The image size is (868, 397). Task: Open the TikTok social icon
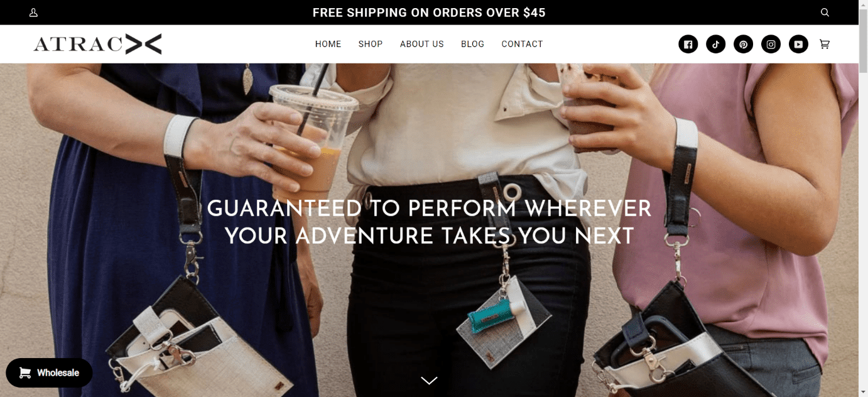pos(716,44)
